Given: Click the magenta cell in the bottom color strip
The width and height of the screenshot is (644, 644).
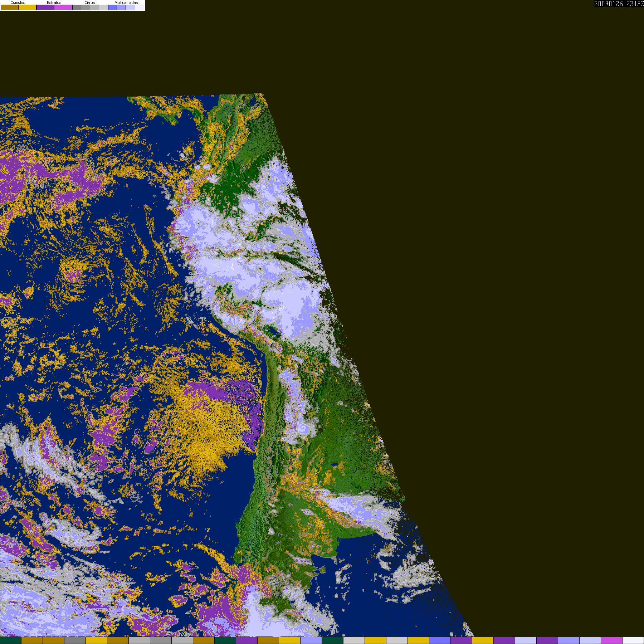Looking at the screenshot, I should pos(612,640).
